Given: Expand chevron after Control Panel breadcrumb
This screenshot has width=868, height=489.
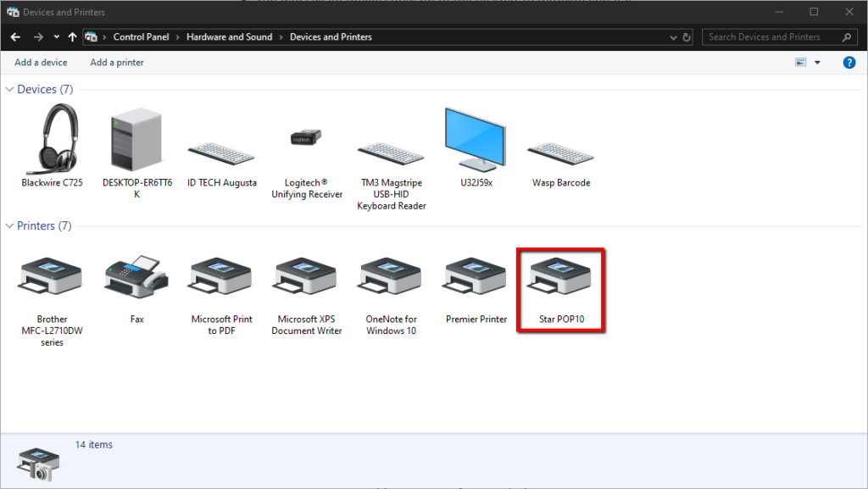Looking at the screenshot, I should (x=178, y=37).
